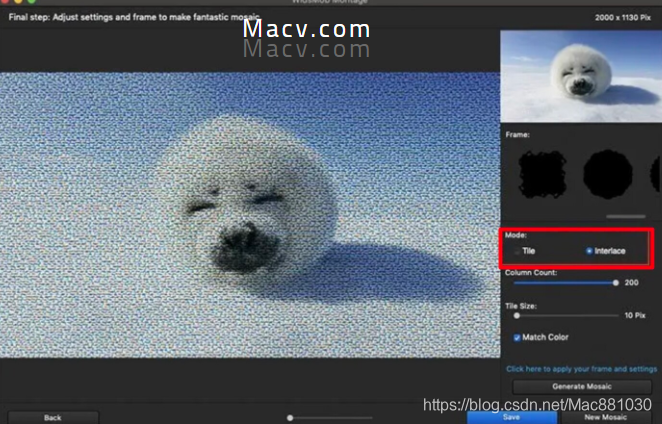The width and height of the screenshot is (662, 424).
Task: Select the round circle frame shape
Action: pyautogui.click(x=608, y=174)
